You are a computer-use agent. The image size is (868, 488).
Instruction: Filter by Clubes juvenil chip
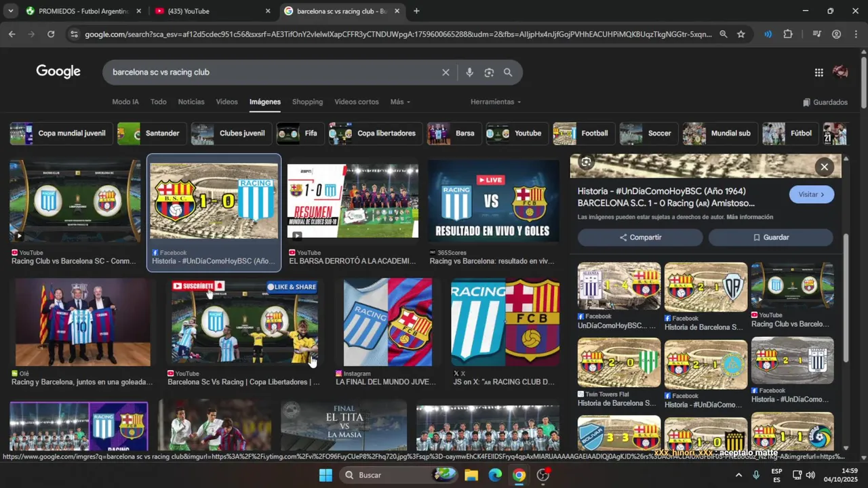coord(231,134)
